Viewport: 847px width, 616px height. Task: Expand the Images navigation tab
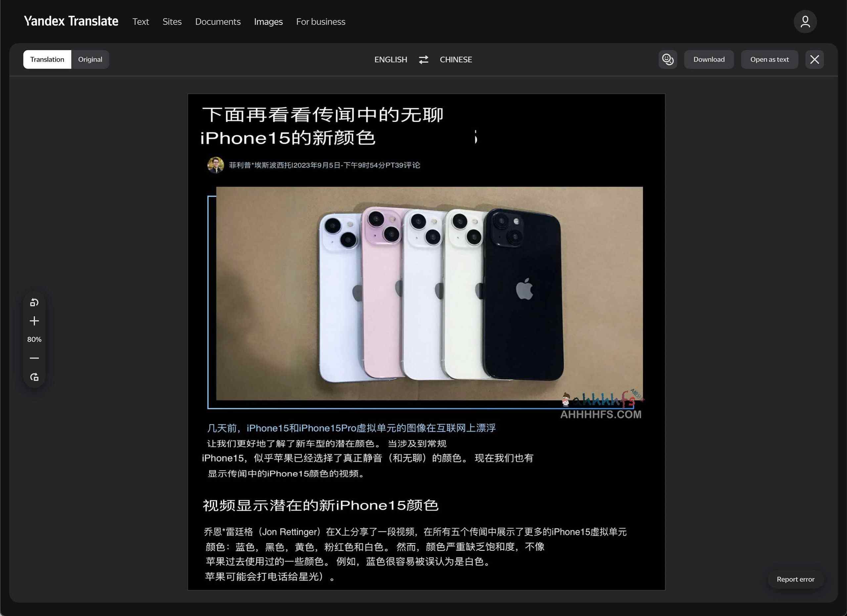click(268, 22)
